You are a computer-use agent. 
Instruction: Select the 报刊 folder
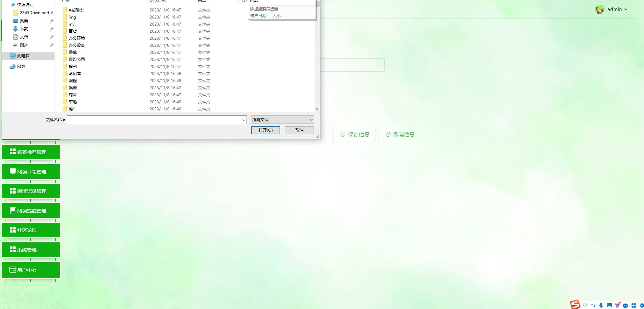73,66
